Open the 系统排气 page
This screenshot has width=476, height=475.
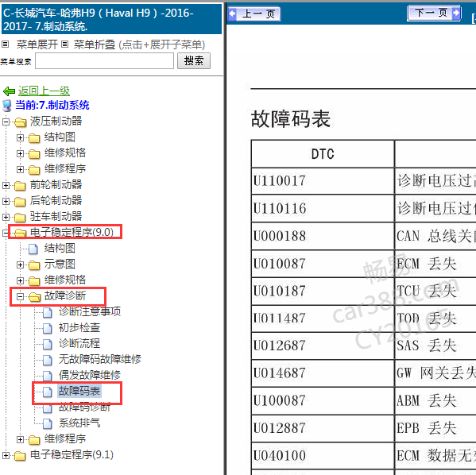[x=79, y=423]
